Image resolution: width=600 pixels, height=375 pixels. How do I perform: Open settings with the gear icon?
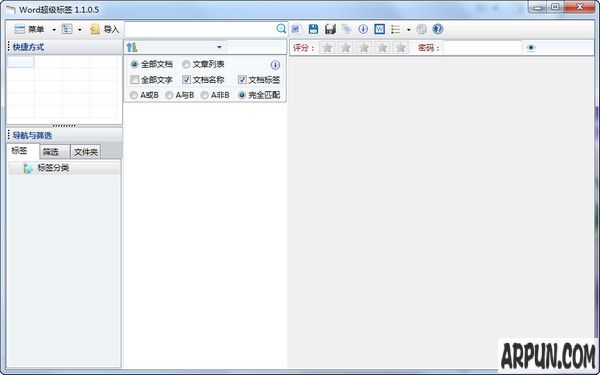[421, 29]
